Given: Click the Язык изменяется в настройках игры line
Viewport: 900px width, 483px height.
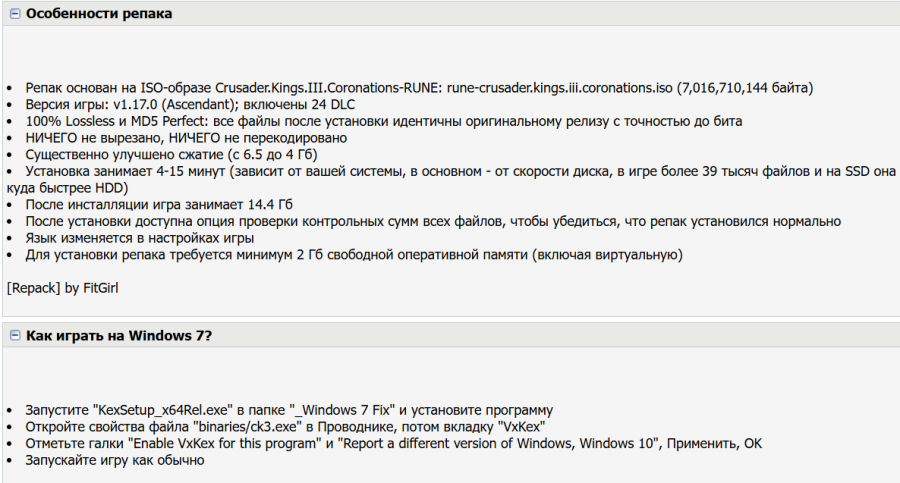Looking at the screenshot, I should pos(139,238).
